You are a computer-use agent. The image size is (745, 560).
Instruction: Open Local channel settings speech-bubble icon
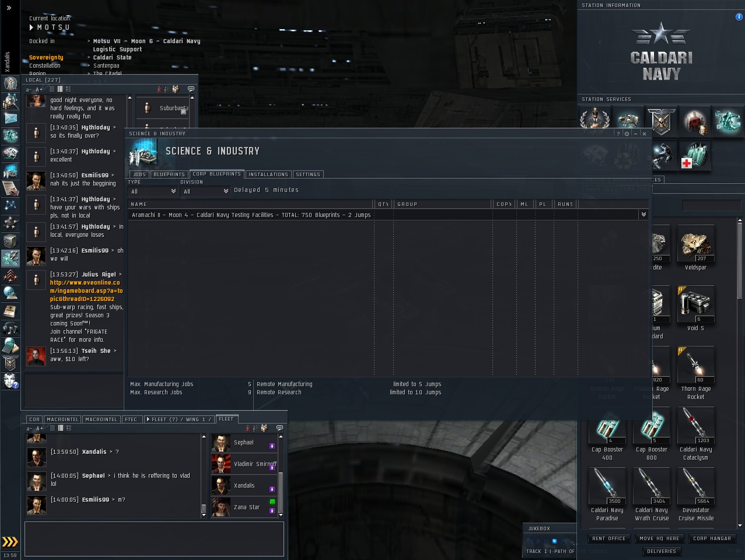pyautogui.click(x=191, y=89)
